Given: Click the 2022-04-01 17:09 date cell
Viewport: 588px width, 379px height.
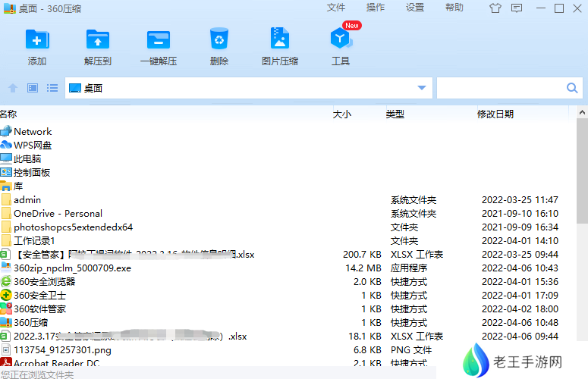Looking at the screenshot, I should (520, 295).
